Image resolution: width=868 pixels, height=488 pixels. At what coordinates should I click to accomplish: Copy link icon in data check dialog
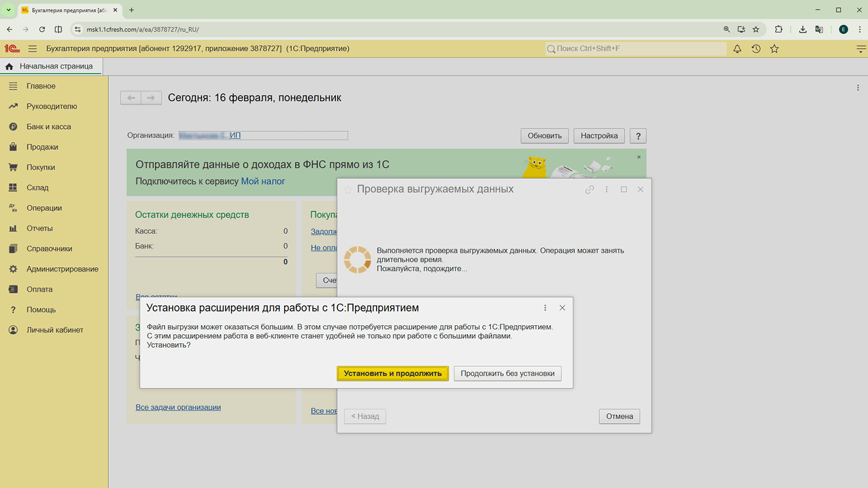point(590,189)
